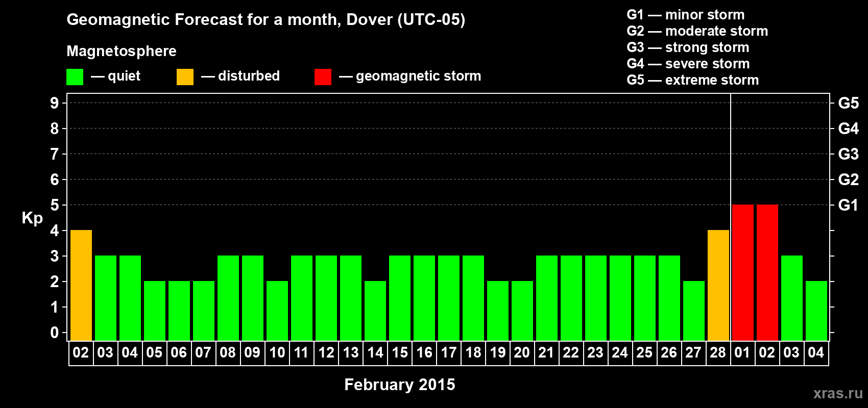The width and height of the screenshot is (868, 408).
Task: Click the green quiet legend swatch
Action: pyautogui.click(x=75, y=77)
